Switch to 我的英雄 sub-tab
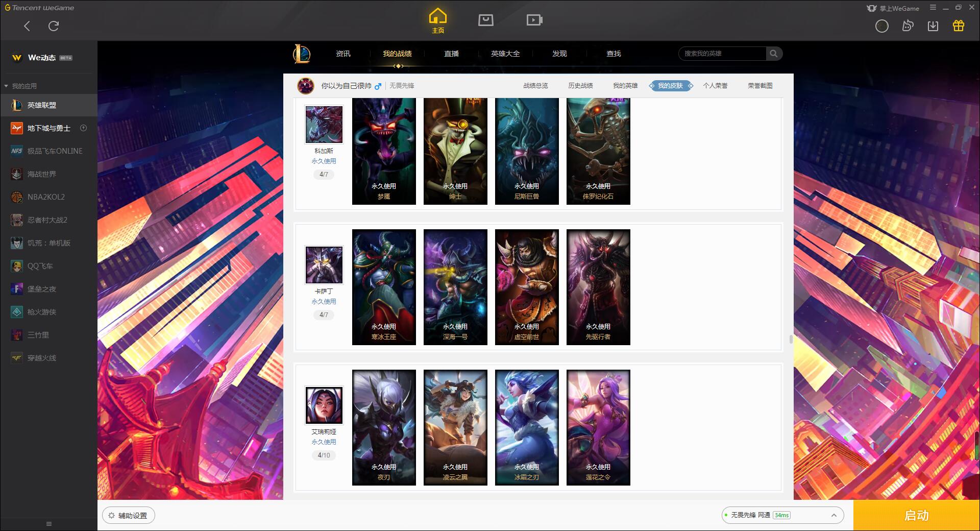Image resolution: width=980 pixels, height=531 pixels. [x=625, y=86]
